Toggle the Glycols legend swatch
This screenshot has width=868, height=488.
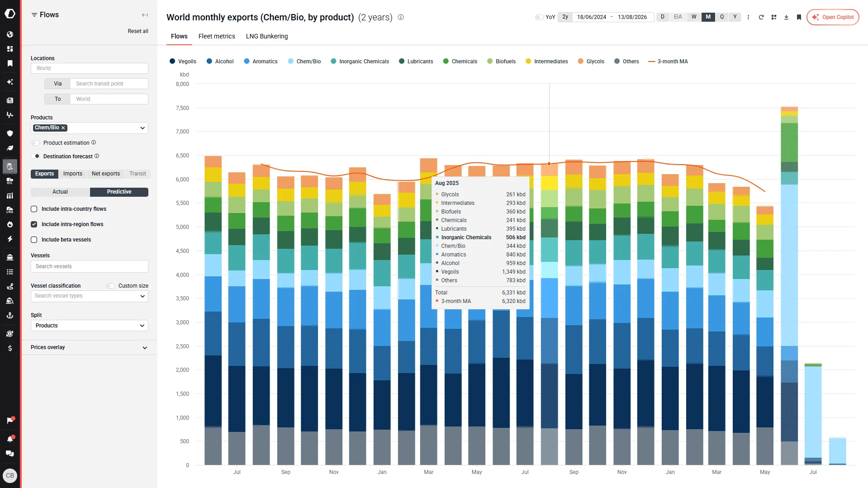coord(581,62)
